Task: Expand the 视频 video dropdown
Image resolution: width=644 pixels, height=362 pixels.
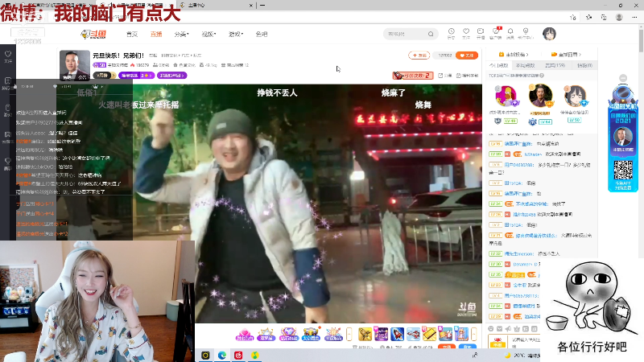Action: 208,34
